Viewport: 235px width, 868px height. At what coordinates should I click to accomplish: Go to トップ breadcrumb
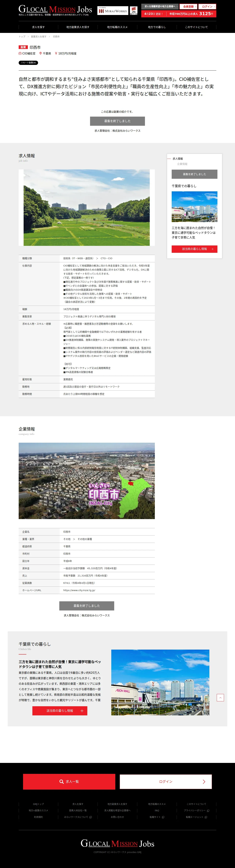point(22,36)
